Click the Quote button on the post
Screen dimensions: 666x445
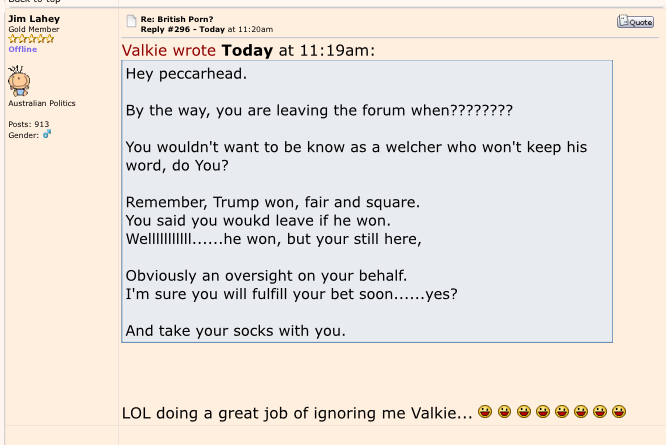point(635,21)
